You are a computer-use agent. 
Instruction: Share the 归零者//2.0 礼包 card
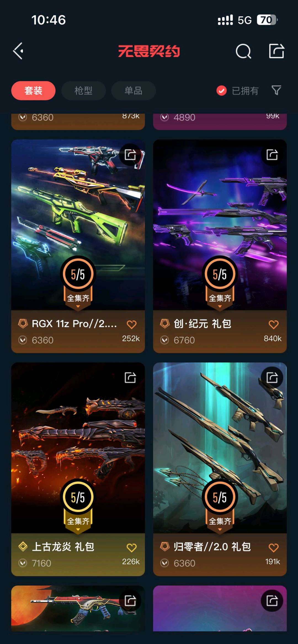coord(272,378)
